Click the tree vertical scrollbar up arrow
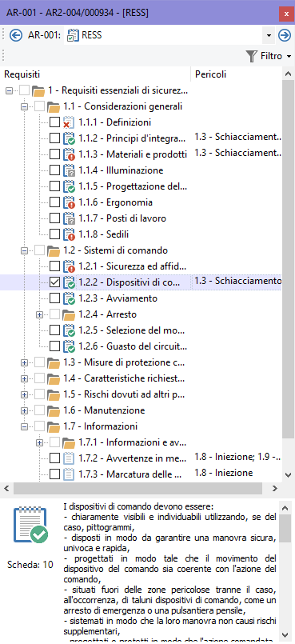 click(289, 74)
